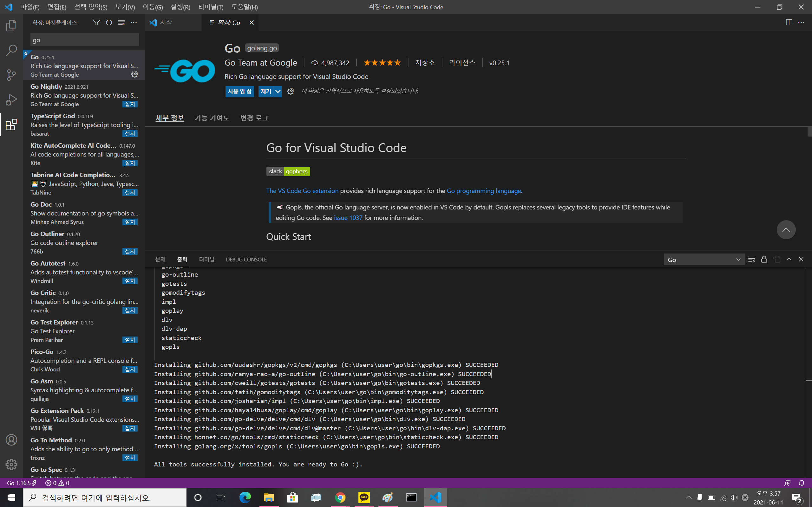Open the Source Control view
812x507 pixels.
point(11,75)
